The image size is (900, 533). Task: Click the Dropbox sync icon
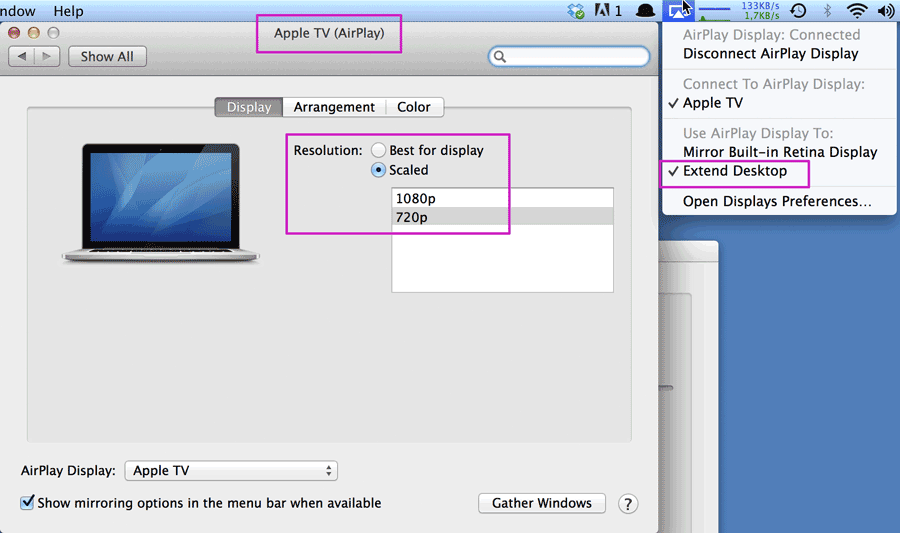tap(576, 10)
